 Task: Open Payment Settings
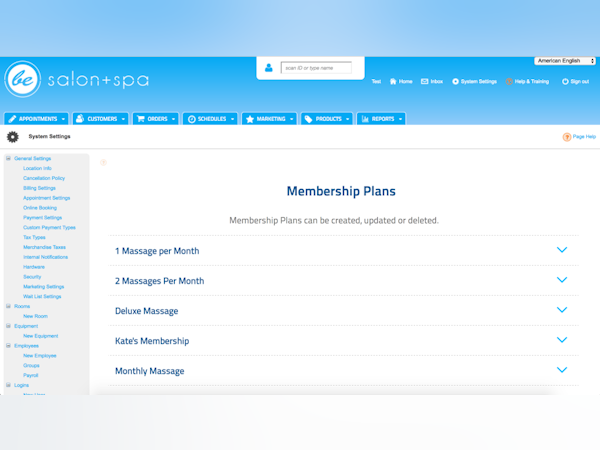pyautogui.click(x=42, y=217)
